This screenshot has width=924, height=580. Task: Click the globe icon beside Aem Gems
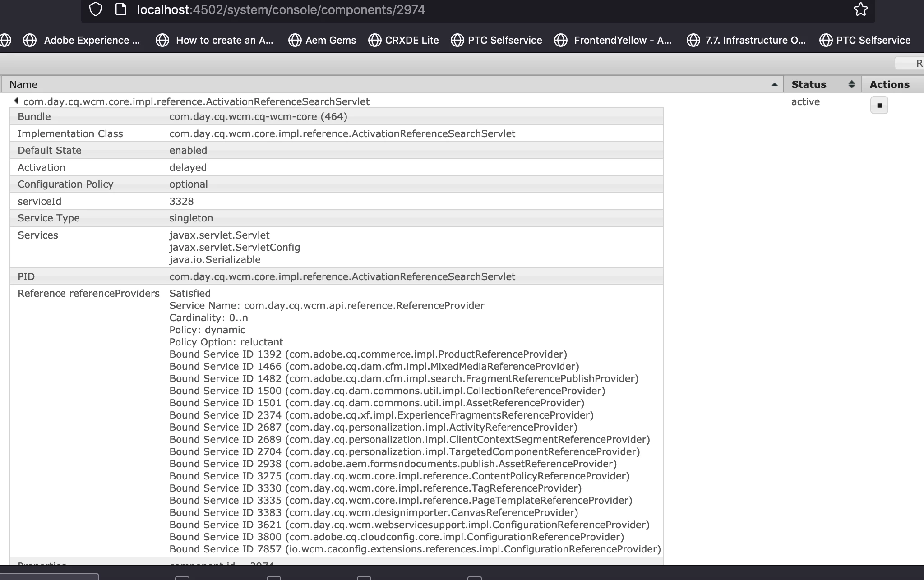click(295, 40)
